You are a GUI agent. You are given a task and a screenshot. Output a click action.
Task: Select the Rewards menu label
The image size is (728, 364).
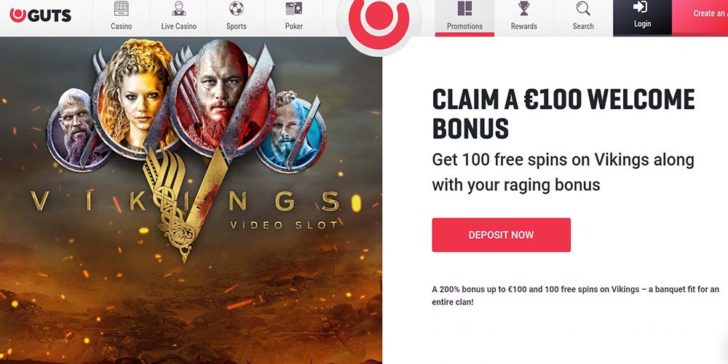coord(524,26)
